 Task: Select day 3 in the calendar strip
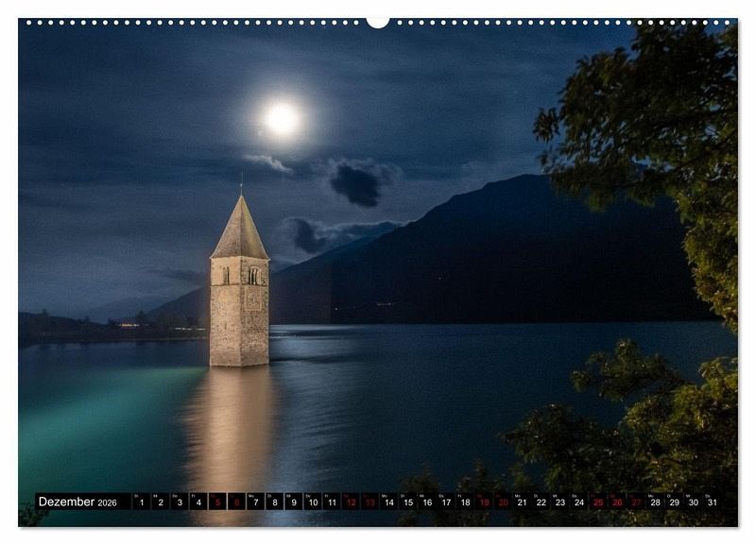180,502
